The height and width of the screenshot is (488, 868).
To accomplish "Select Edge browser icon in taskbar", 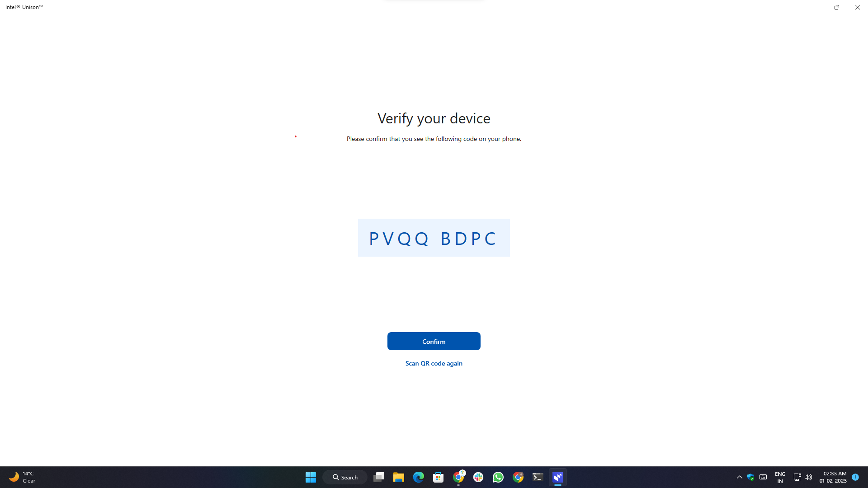I will pyautogui.click(x=419, y=477).
